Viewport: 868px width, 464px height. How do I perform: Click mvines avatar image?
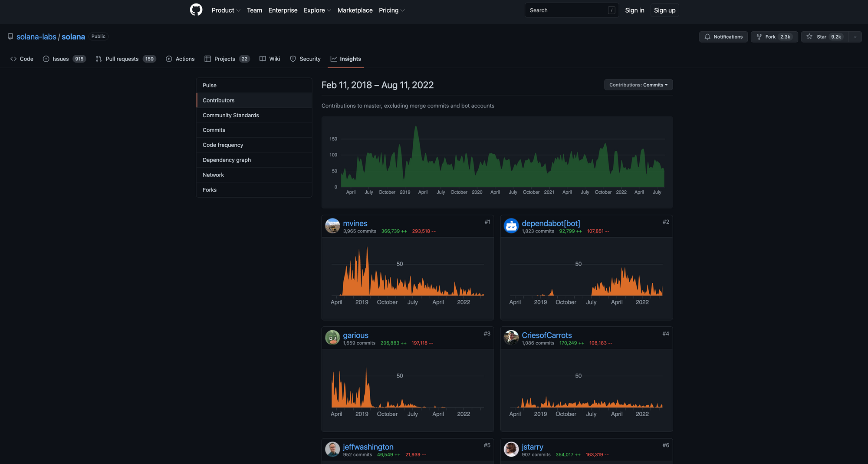point(332,226)
